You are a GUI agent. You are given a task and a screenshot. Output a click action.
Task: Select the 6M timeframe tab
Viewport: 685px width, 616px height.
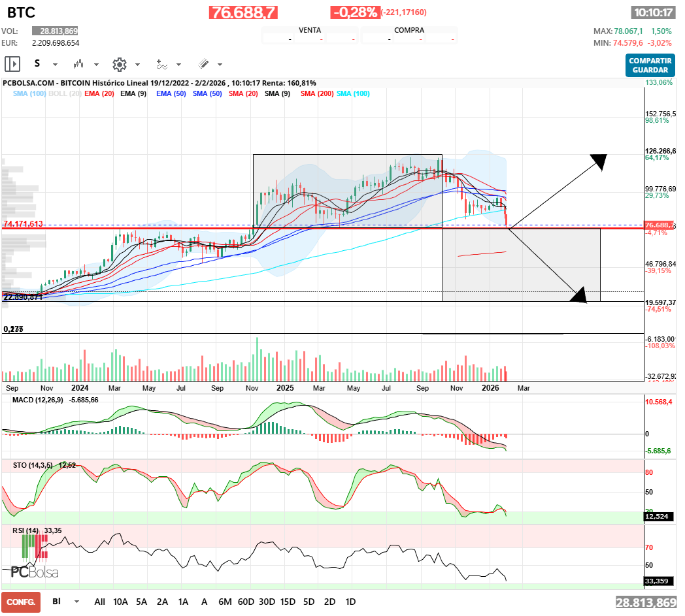(225, 602)
